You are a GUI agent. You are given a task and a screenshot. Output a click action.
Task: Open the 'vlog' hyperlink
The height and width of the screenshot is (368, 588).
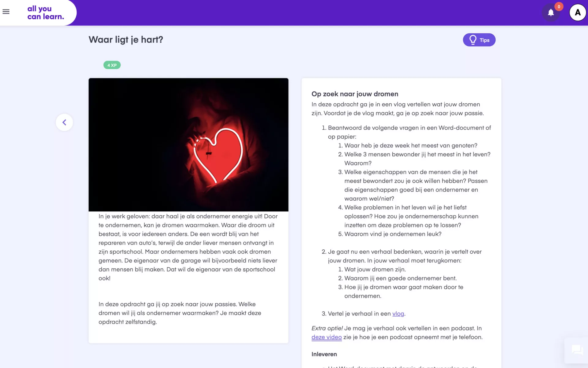tap(398, 314)
